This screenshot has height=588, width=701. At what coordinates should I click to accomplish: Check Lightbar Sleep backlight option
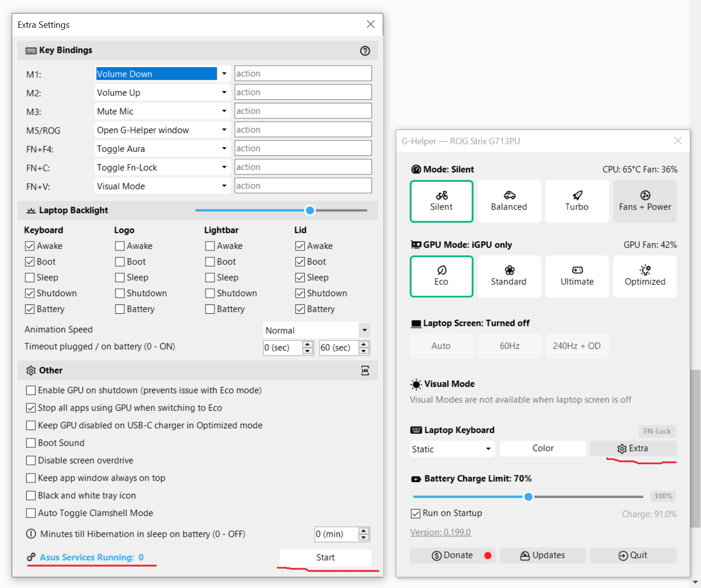click(x=210, y=278)
